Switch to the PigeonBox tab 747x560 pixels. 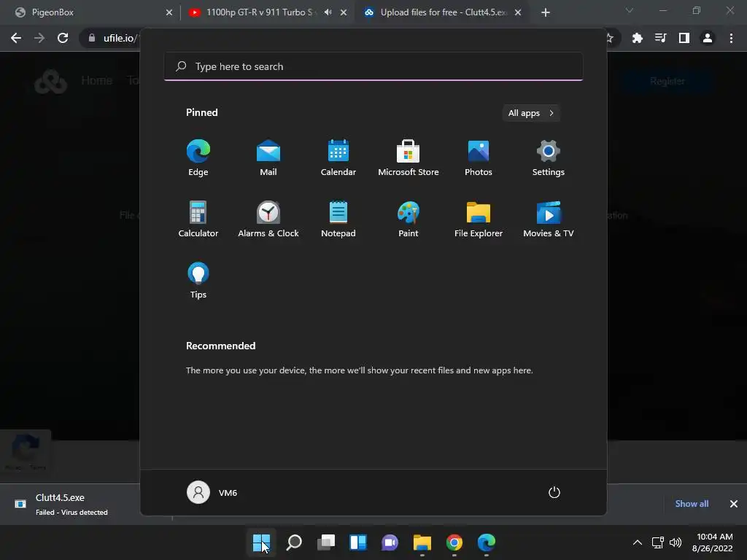[90, 12]
